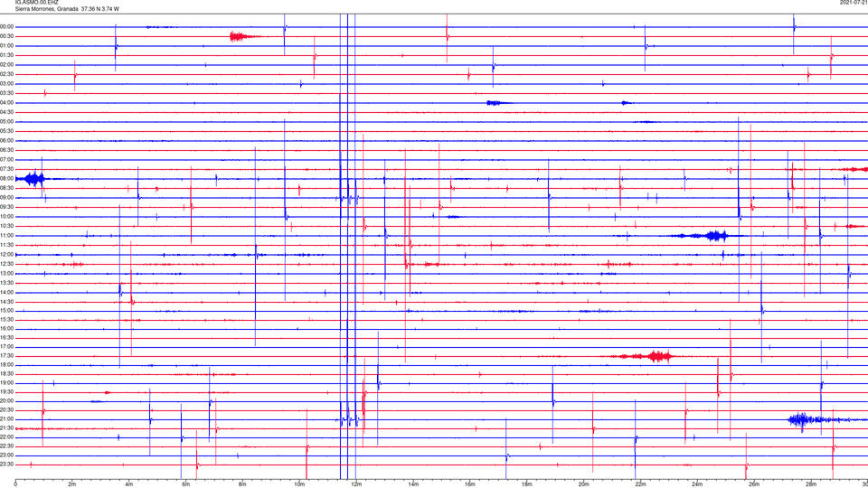This screenshot has height=488, width=868.
Task: Click the 10m tick on minute axis
Action: click(x=299, y=484)
